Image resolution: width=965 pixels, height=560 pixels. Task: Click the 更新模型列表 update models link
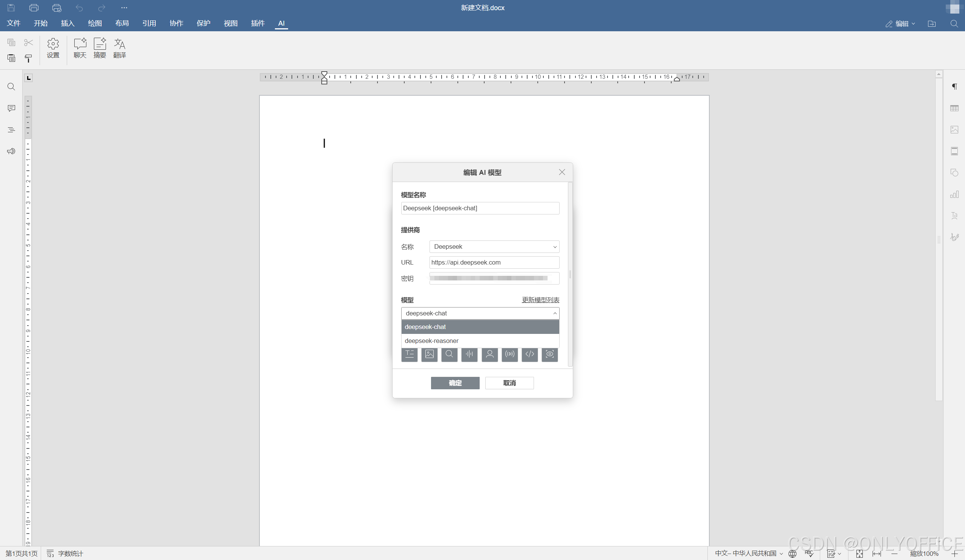click(x=540, y=300)
